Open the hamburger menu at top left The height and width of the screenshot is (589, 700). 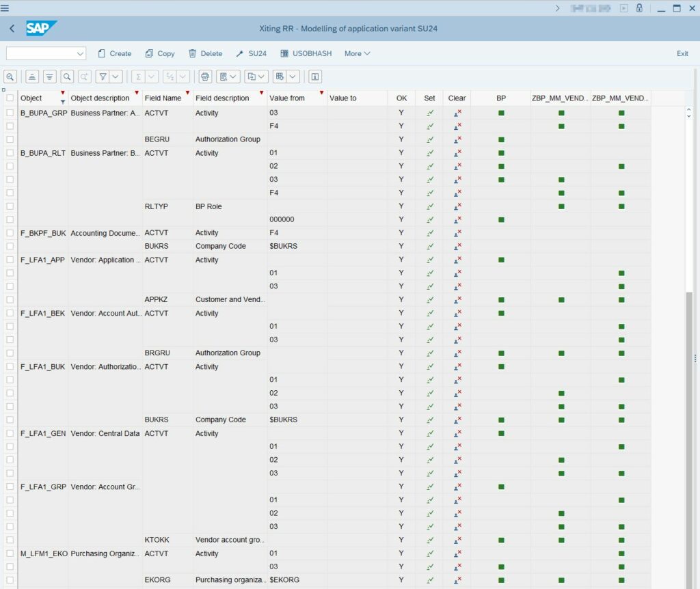pos(5,8)
